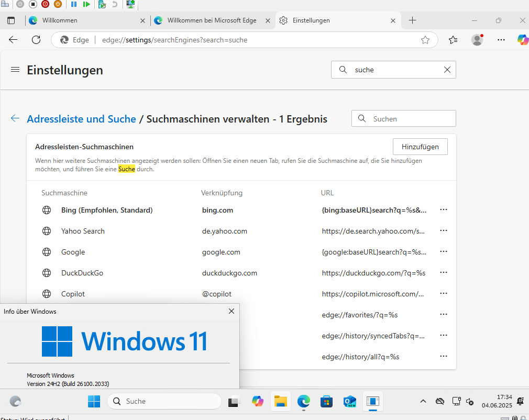Image resolution: width=529 pixels, height=420 pixels.
Task: Click the settings search field containing suche
Action: tap(393, 70)
